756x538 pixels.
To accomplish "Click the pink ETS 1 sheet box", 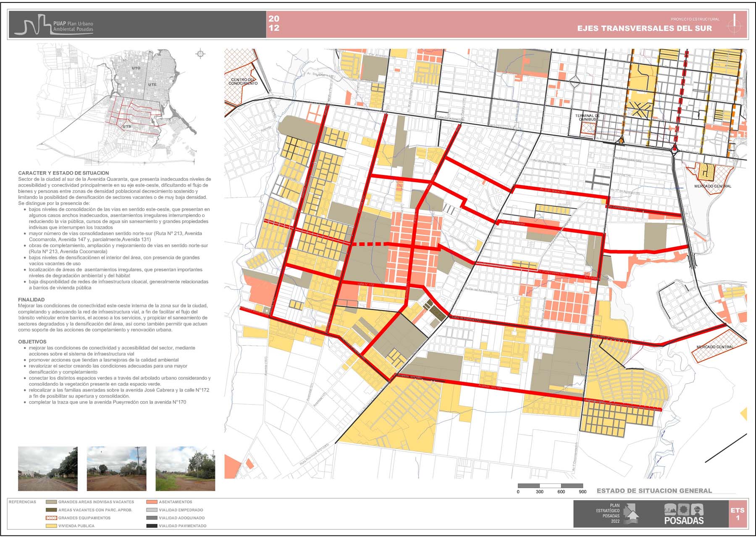I will pos(738,514).
